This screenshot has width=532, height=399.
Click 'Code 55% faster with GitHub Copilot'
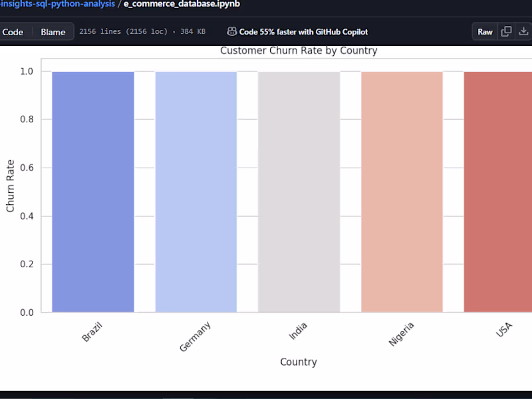306,31
